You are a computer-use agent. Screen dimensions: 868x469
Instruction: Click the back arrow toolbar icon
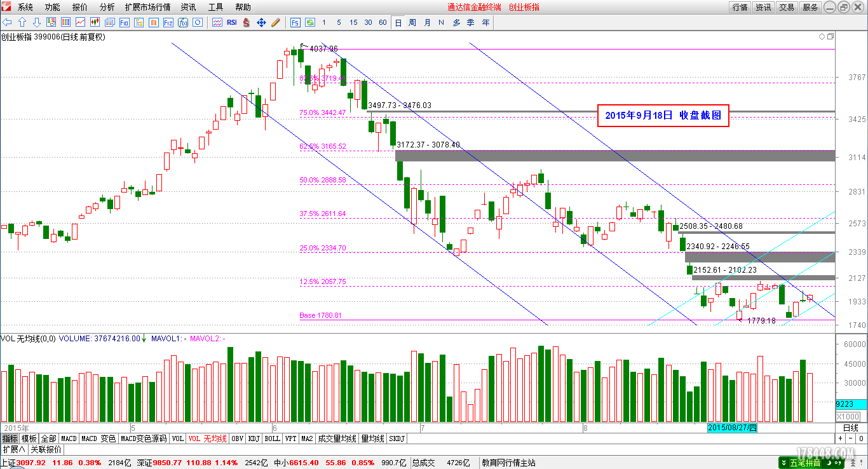(x=8, y=22)
